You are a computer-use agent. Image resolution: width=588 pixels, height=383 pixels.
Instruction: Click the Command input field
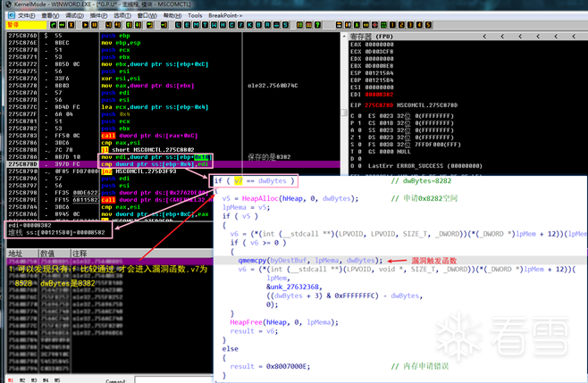[x=173, y=380]
